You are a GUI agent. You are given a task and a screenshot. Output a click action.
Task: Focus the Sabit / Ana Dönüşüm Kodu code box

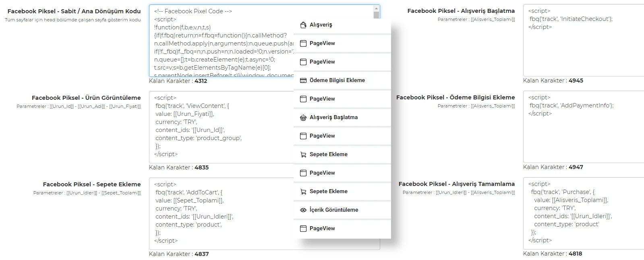222,40
